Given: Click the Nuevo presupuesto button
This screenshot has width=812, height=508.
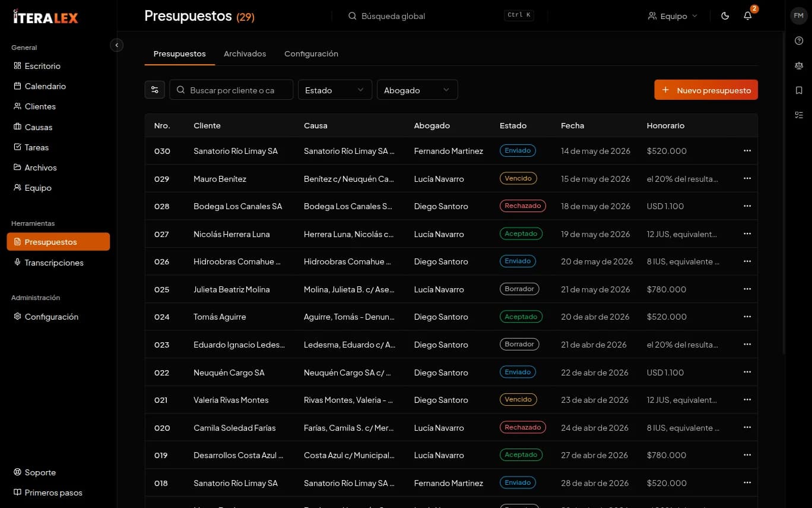Looking at the screenshot, I should coord(706,90).
